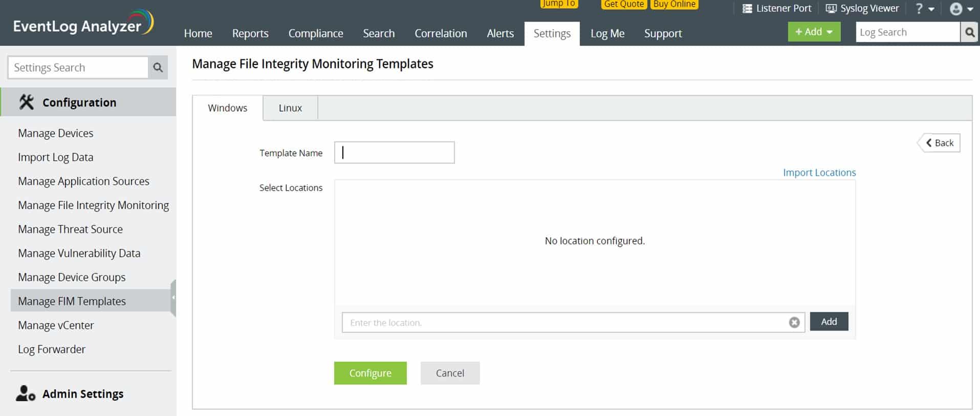The image size is (980, 416).
Task: Click the Cancel button
Action: click(x=450, y=373)
